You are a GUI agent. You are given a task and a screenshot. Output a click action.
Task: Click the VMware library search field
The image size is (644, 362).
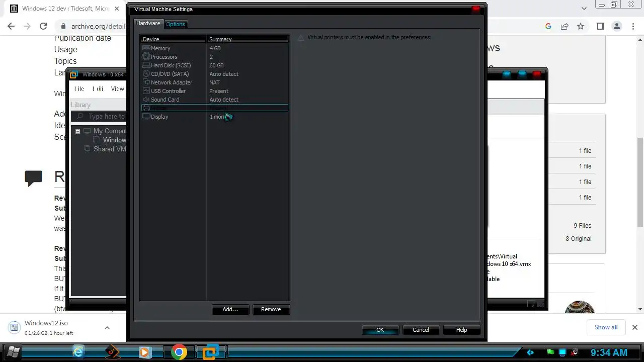pyautogui.click(x=99, y=116)
